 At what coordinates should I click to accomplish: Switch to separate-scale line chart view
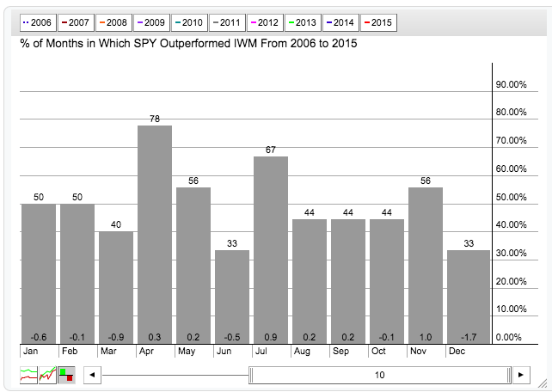(x=47, y=375)
